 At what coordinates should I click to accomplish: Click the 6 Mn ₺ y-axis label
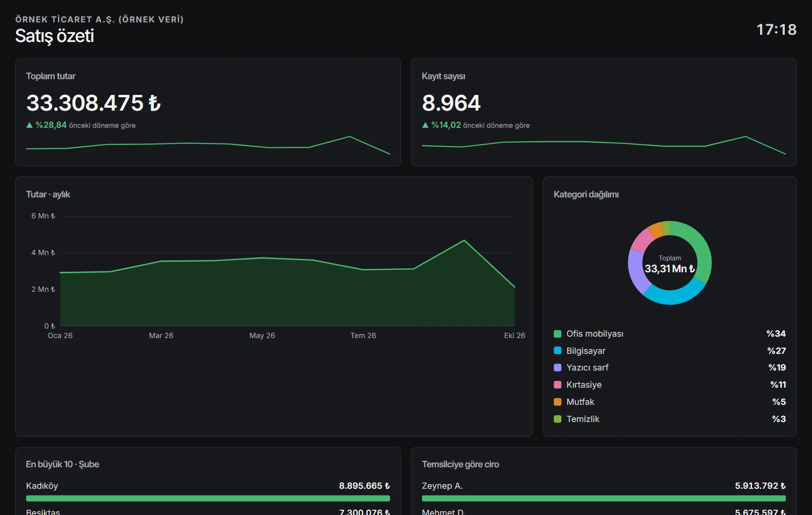click(x=43, y=216)
